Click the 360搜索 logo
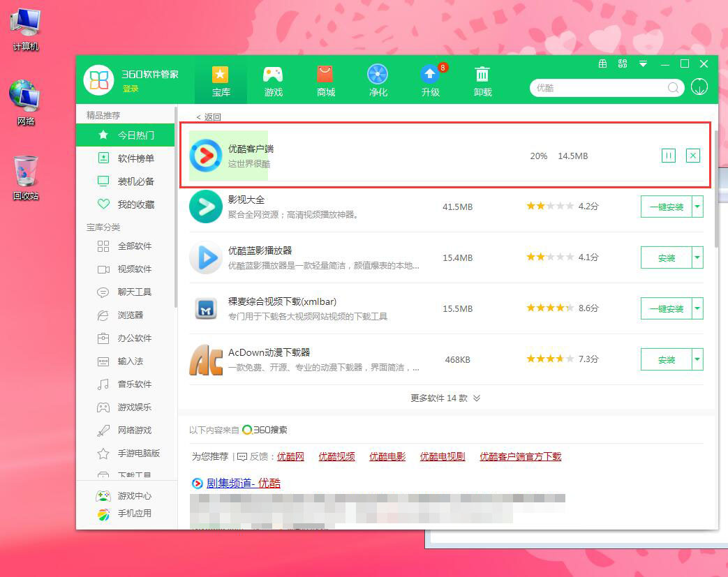The image size is (728, 577). [265, 430]
